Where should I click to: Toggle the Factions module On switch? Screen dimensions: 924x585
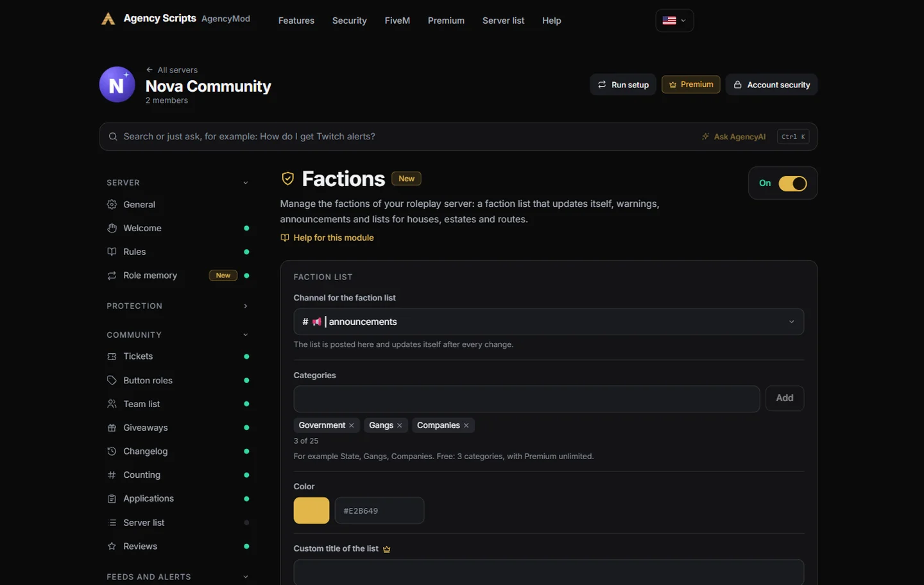tap(792, 184)
